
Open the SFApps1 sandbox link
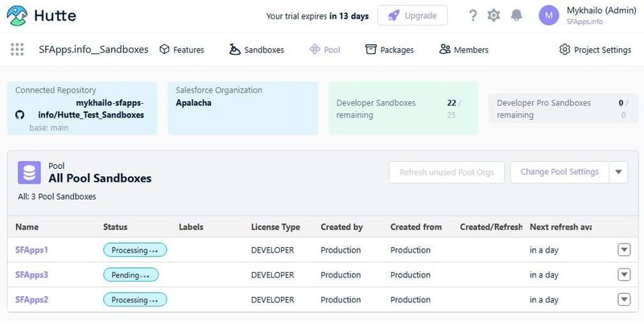point(31,249)
